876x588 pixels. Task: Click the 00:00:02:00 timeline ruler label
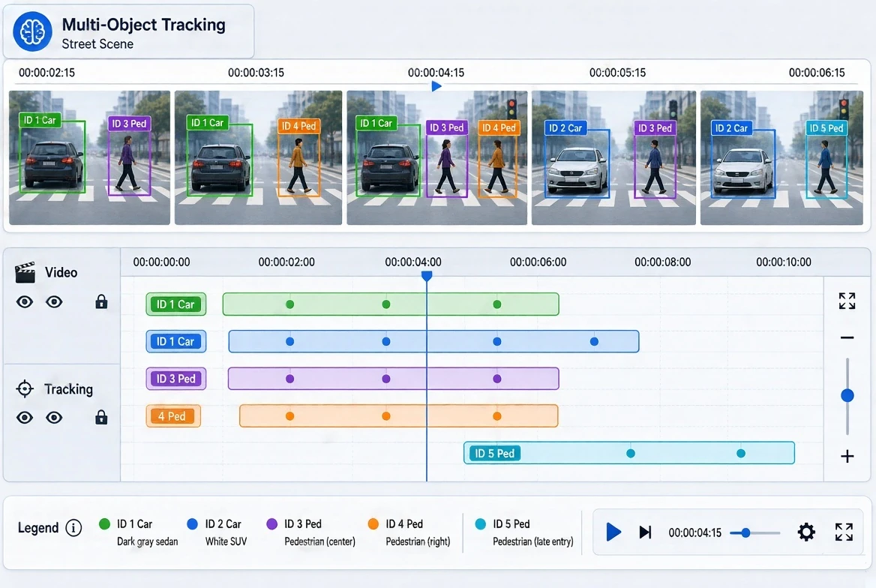(286, 262)
